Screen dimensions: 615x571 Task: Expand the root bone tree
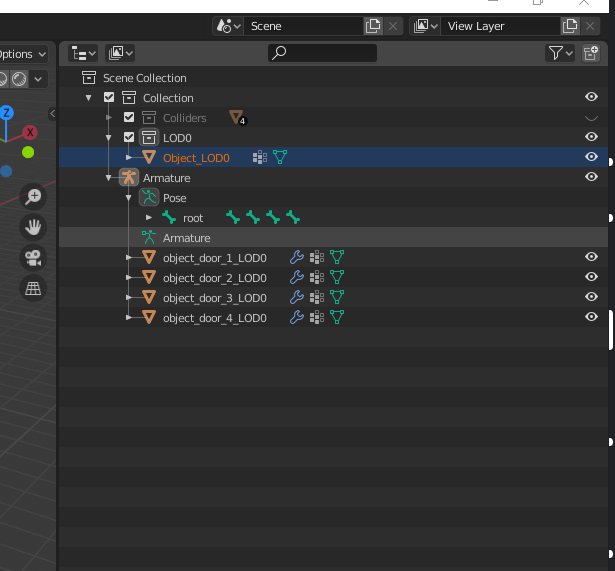[149, 217]
